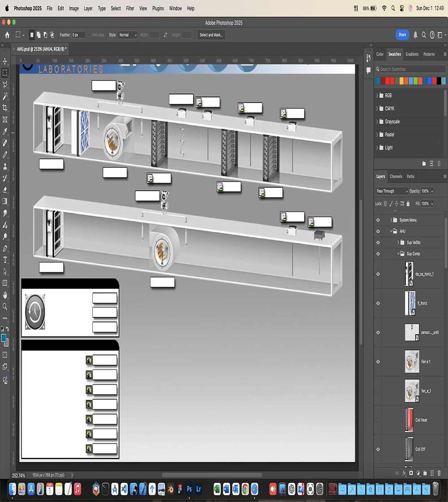448x502 pixels.
Task: Hide the Fan e 1 layer
Action: tap(378, 362)
